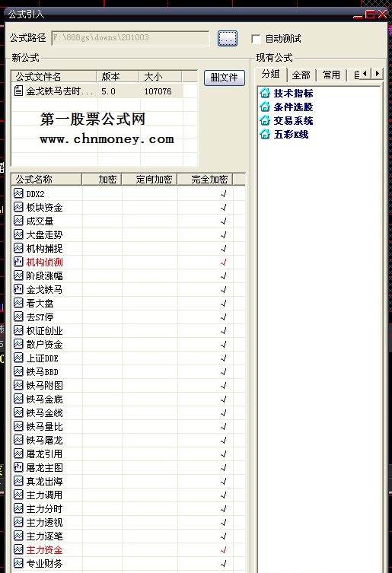Toggle 完全加密 checkmark for 专业财务

point(224,564)
